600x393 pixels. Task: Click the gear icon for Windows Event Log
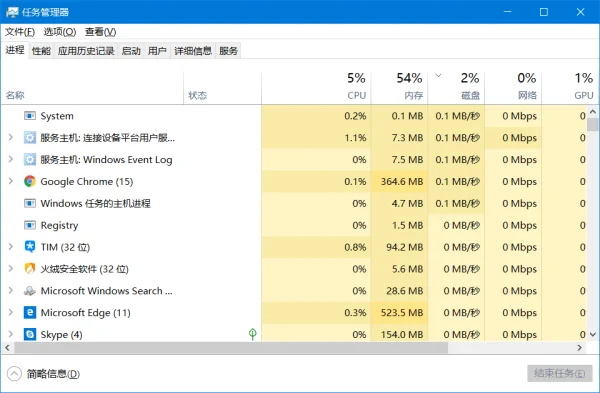point(30,159)
